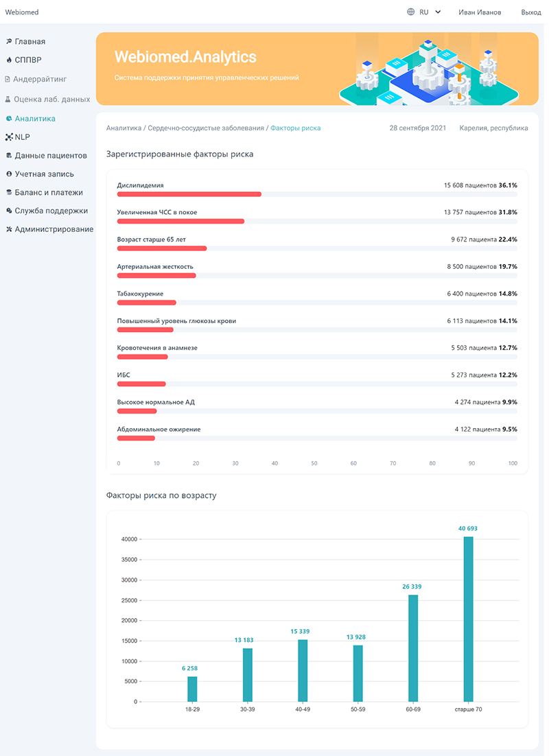This screenshot has height=756, width=549.
Task: Click the value 15 608 пациентов 36.1%
Action: (x=480, y=185)
